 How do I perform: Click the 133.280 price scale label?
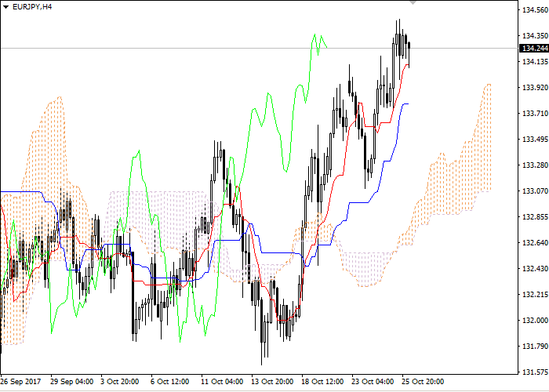[535, 165]
